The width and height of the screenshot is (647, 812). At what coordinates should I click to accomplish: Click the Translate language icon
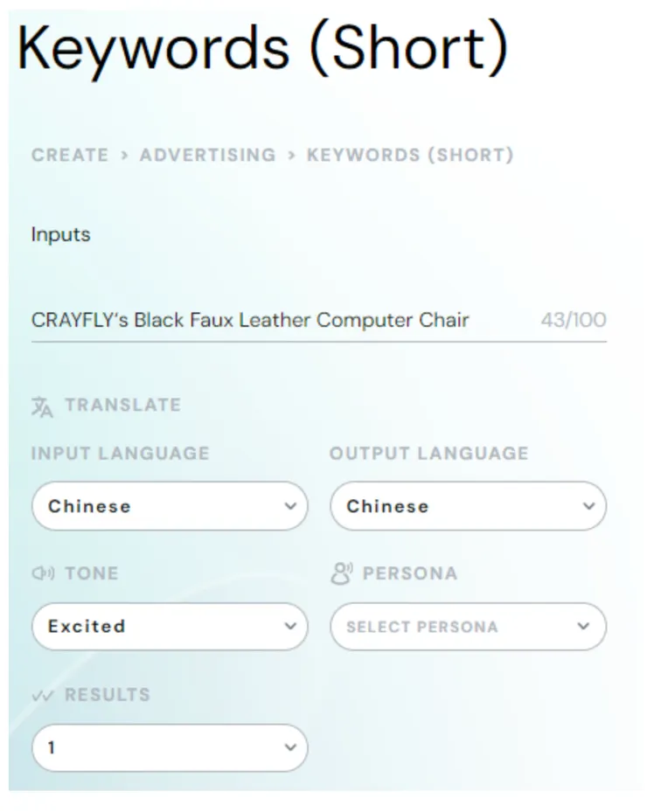click(41, 405)
